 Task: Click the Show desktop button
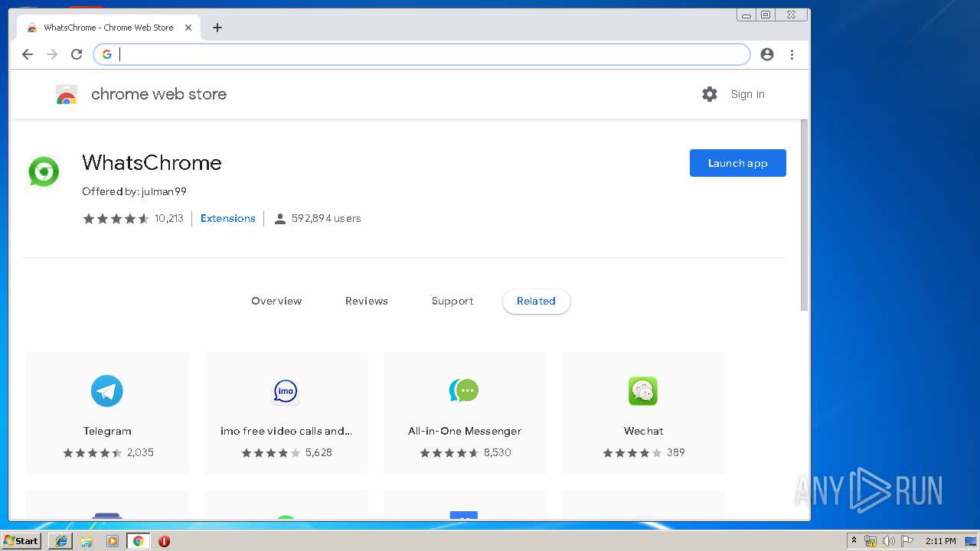click(971, 541)
